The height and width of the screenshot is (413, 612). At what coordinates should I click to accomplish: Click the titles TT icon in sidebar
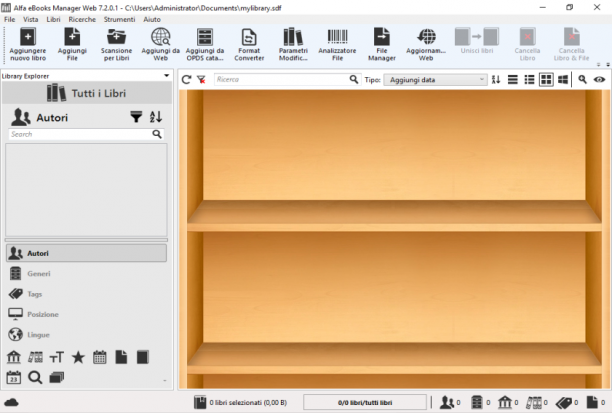coord(57,357)
